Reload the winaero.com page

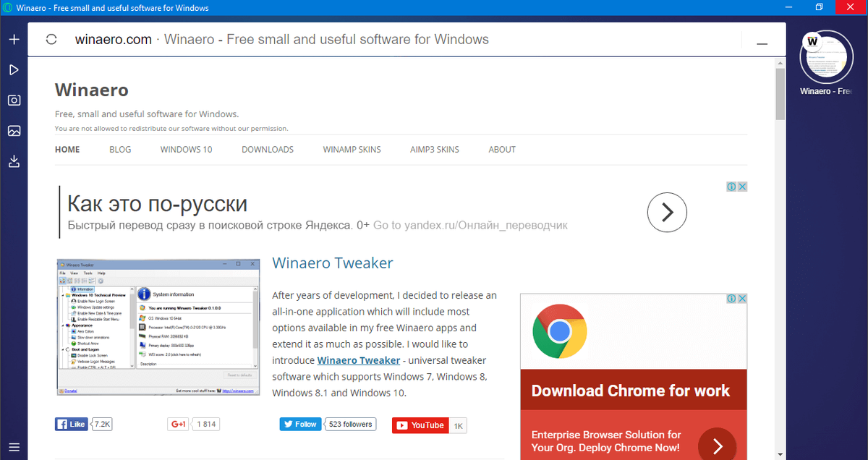[x=51, y=40]
